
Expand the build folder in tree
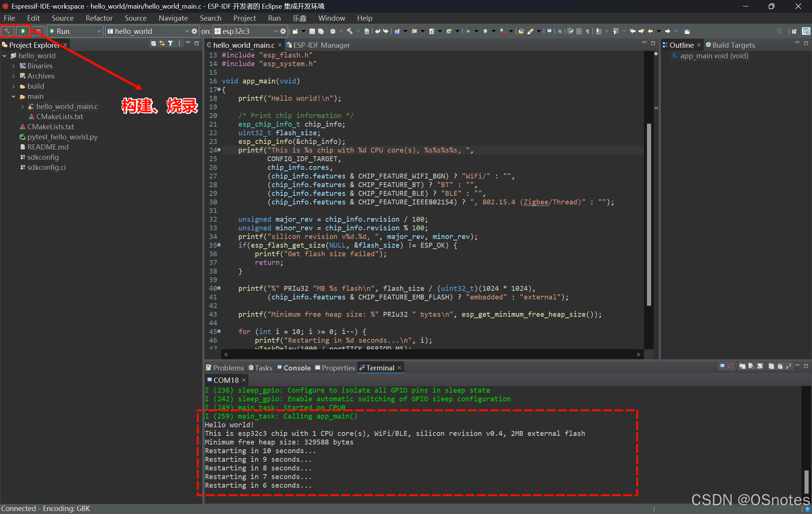click(x=14, y=86)
